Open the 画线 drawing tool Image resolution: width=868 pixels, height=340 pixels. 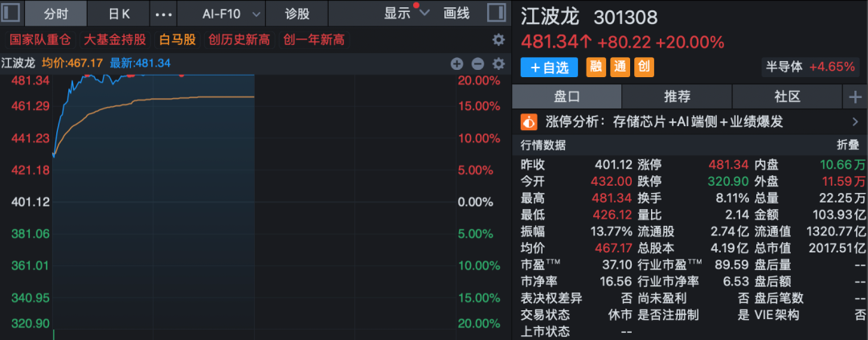pyautogui.click(x=457, y=14)
